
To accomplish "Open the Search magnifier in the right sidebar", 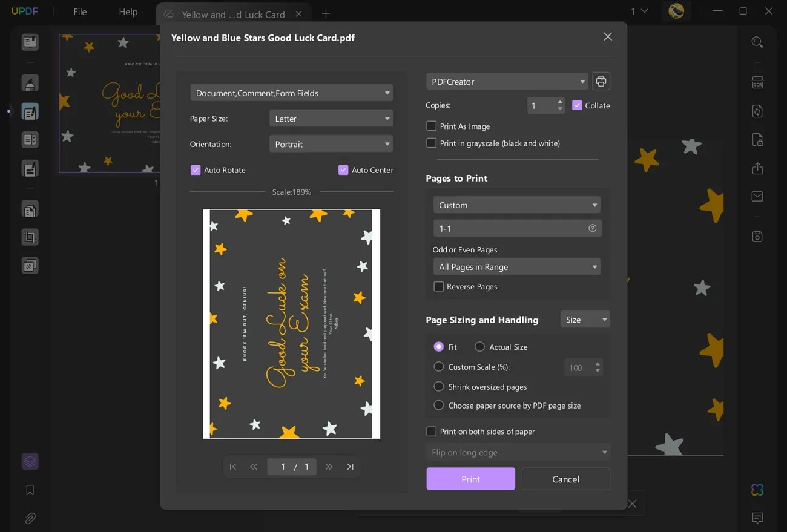I will pyautogui.click(x=757, y=42).
